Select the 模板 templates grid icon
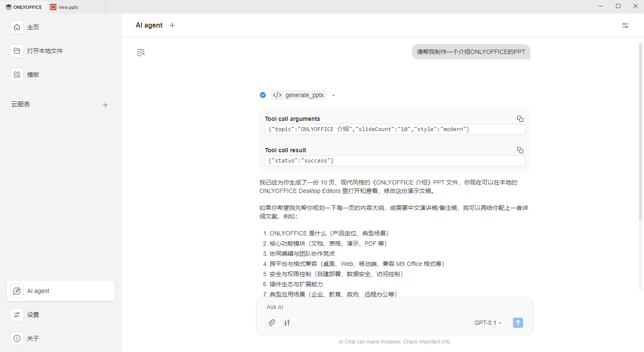This screenshot has height=352, width=644. [x=17, y=75]
